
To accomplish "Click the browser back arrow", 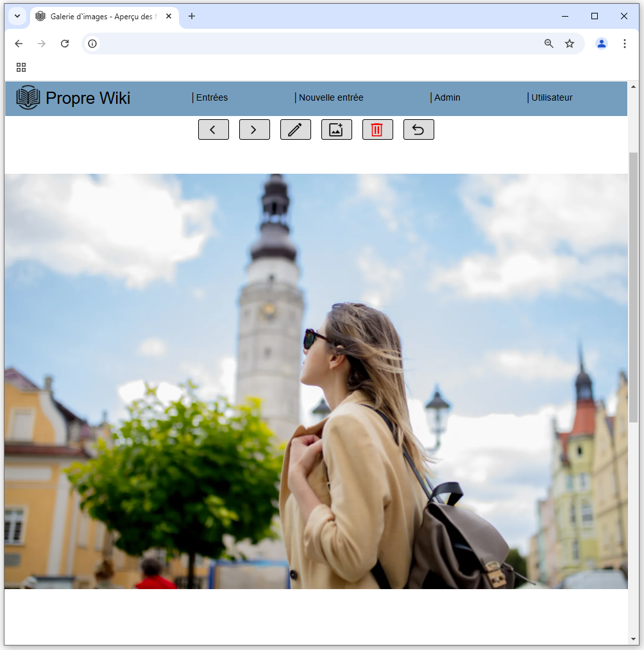I will click(19, 44).
